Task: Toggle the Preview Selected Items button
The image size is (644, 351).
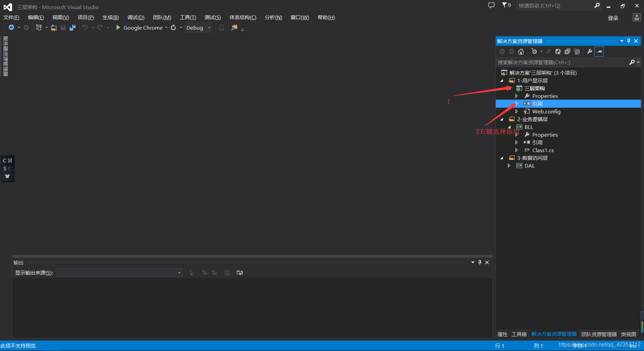Action: click(599, 51)
